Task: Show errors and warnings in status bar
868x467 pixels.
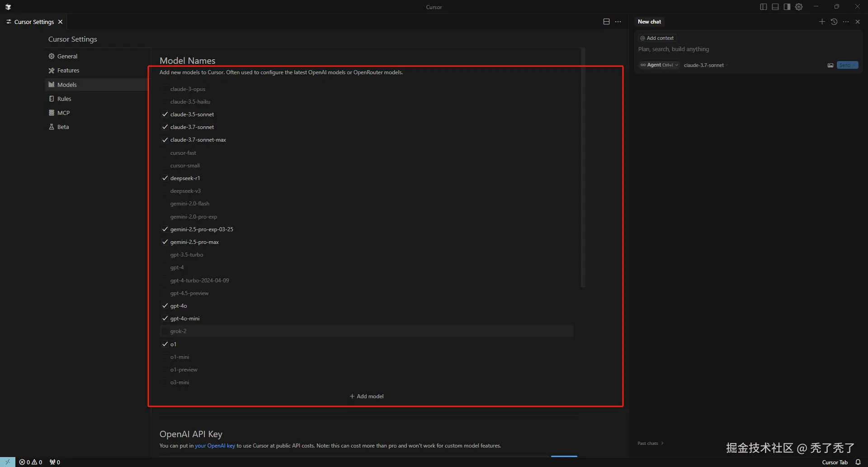Action: coord(31,462)
